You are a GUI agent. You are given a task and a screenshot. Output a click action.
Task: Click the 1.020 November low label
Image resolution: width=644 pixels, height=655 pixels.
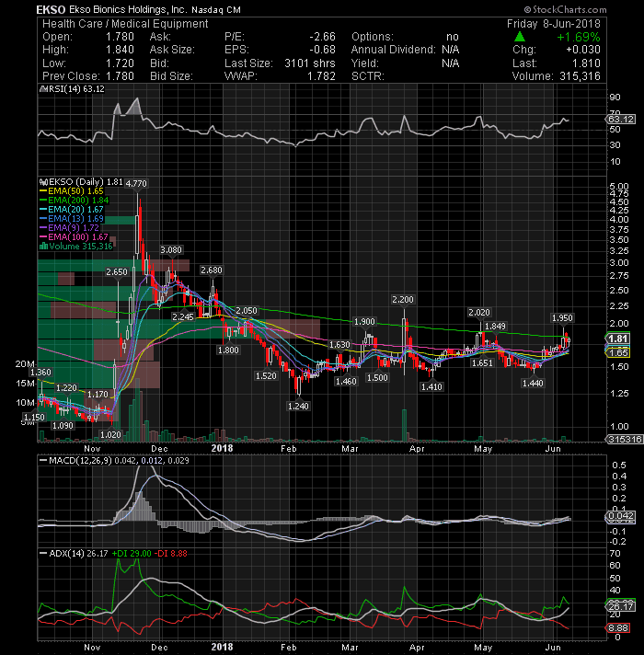(111, 435)
